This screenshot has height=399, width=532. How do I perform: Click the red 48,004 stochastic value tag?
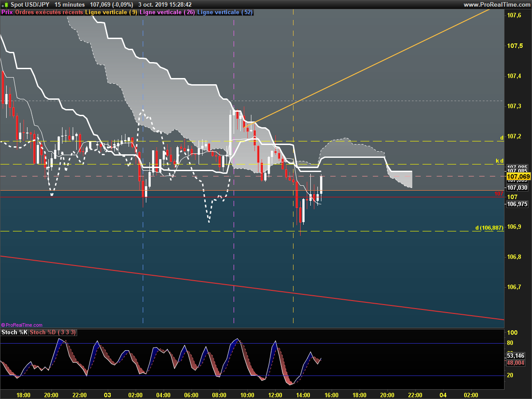[x=516, y=363]
